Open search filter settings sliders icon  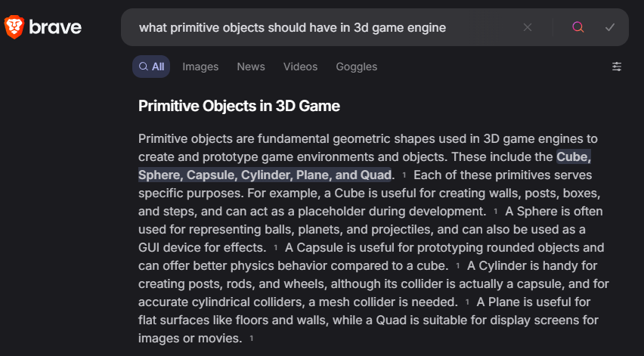pos(617,67)
